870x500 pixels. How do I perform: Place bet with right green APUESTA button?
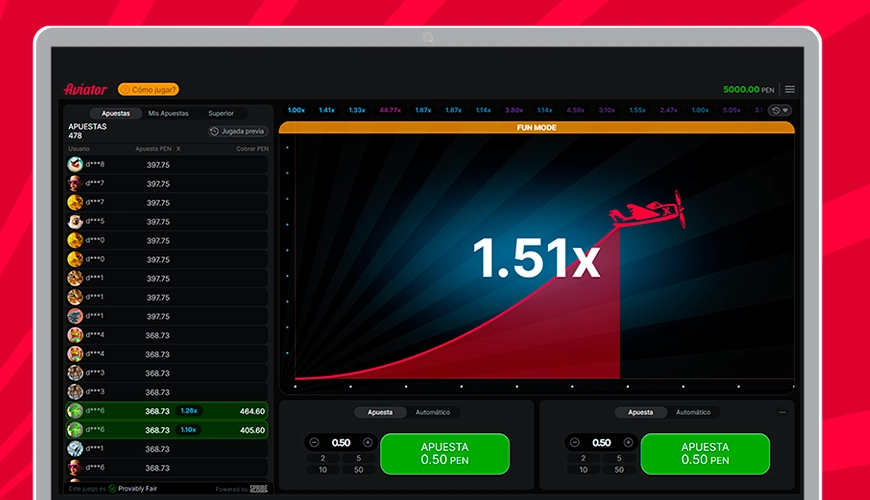pos(705,454)
